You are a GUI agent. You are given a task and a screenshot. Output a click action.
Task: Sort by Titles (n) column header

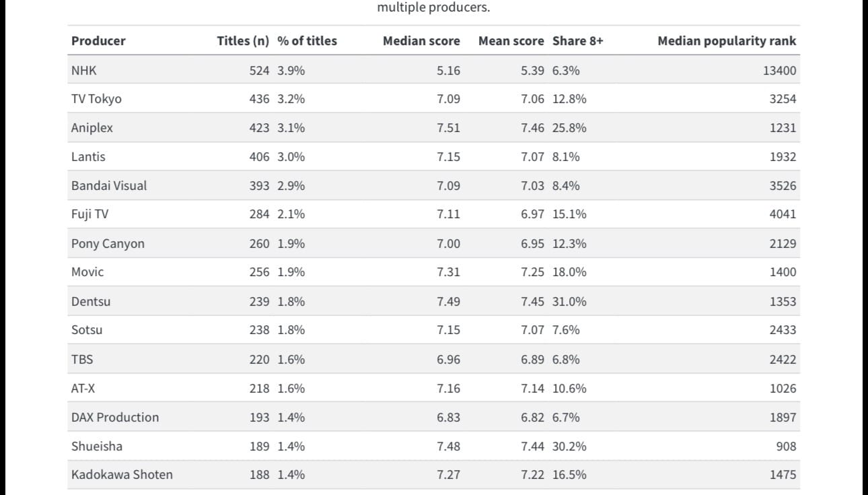click(242, 40)
